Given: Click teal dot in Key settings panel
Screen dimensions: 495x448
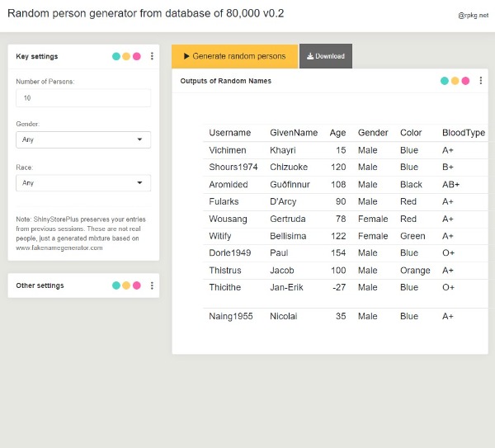Looking at the screenshot, I should coord(116,57).
